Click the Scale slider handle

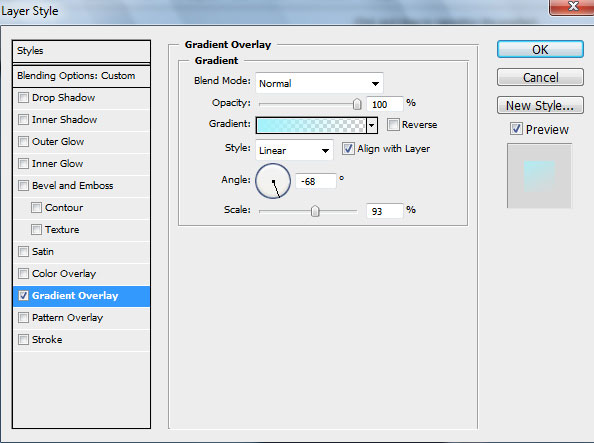(315, 211)
